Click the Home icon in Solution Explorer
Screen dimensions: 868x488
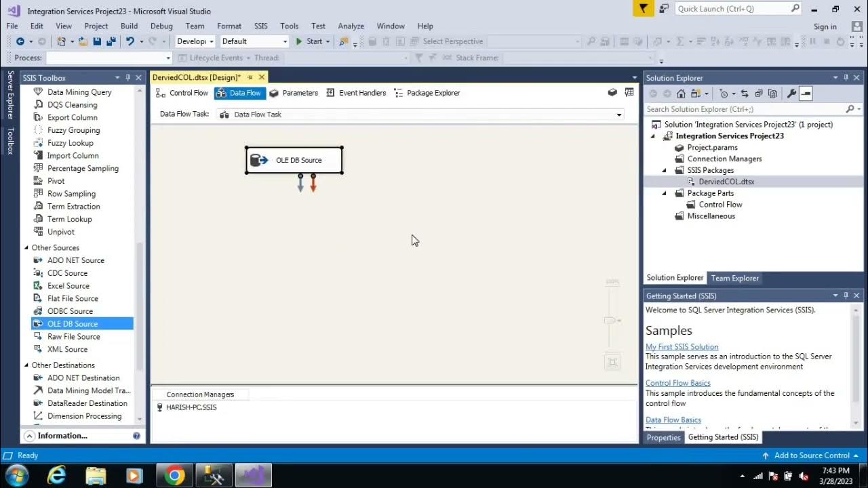681,94
